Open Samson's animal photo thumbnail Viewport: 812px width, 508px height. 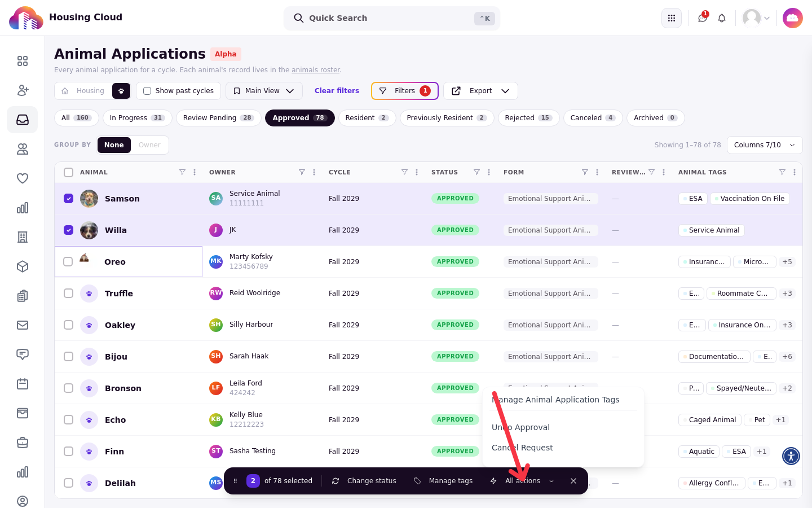click(89, 198)
